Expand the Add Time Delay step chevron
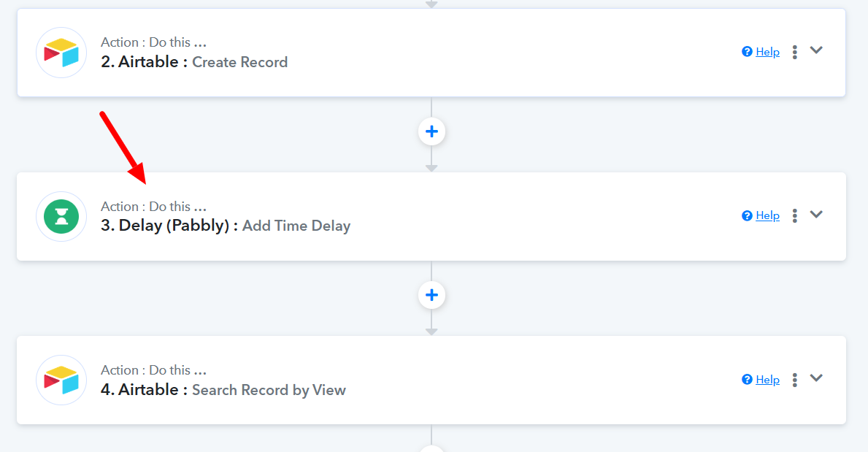868x452 pixels. (816, 215)
